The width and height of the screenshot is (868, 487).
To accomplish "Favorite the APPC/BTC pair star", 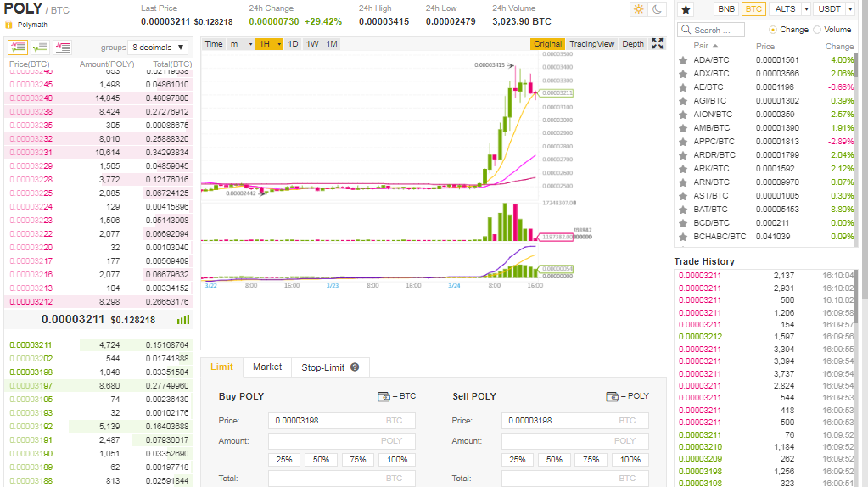I will tap(683, 142).
